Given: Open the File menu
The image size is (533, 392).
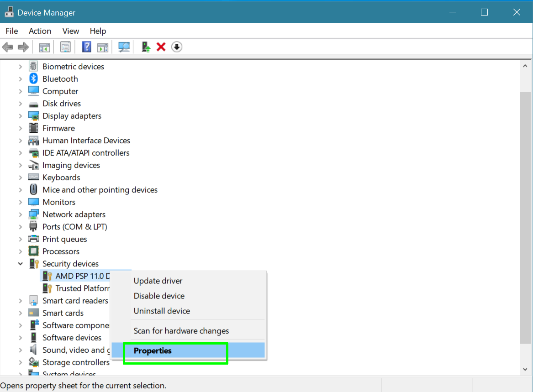Looking at the screenshot, I should [11, 31].
